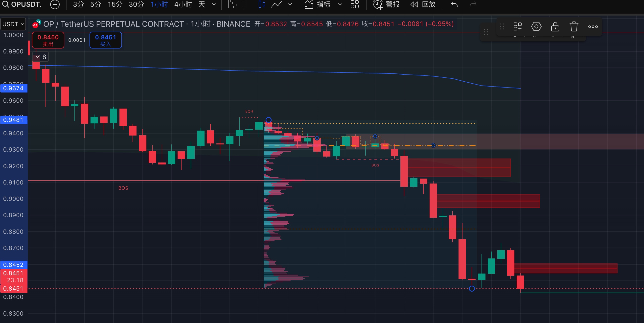
Task: Expand chart style dropdown arrow
Action: tap(290, 4)
